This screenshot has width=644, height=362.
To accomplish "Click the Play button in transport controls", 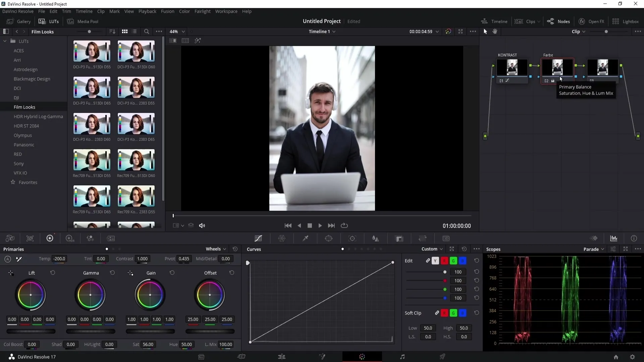I will pos(320,226).
